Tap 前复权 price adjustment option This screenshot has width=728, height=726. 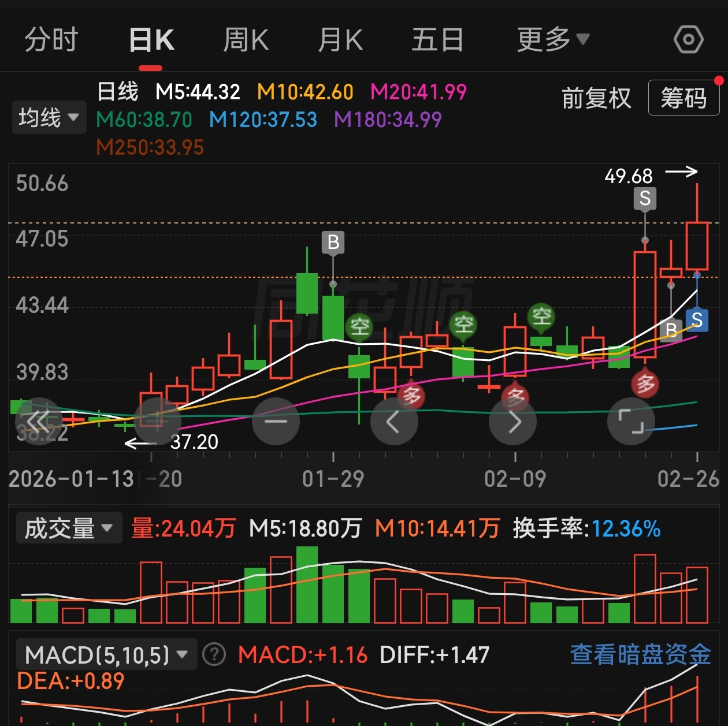point(596,98)
